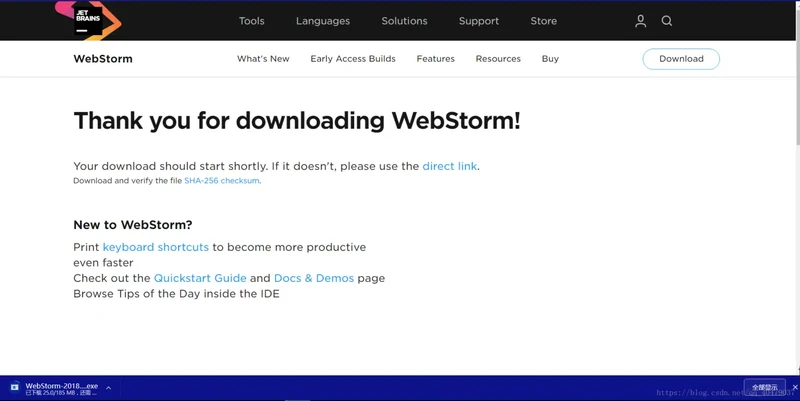The image size is (800, 401).
Task: Click the search magnifier icon
Action: (x=667, y=21)
